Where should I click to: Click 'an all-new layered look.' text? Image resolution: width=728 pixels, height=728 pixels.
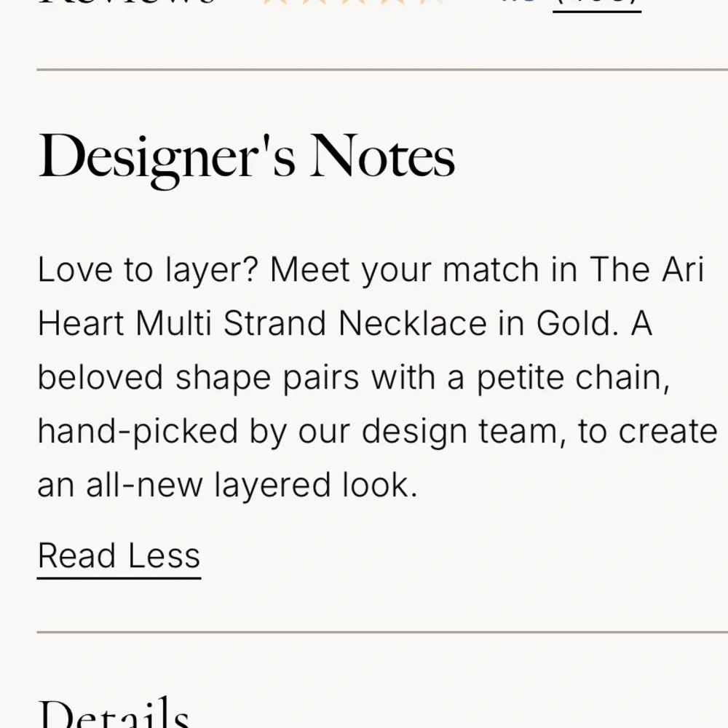227,486
